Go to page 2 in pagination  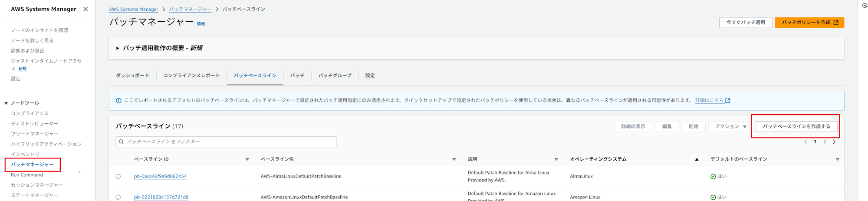click(x=825, y=142)
